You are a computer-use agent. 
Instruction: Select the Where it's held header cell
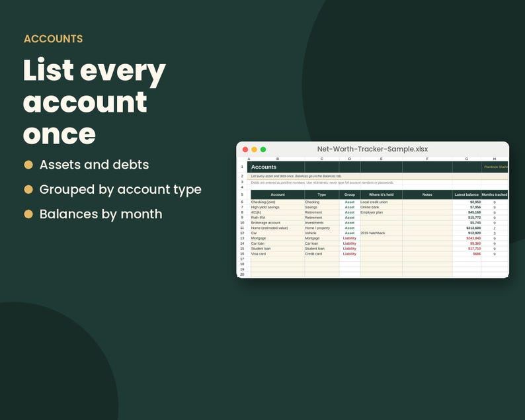pyautogui.click(x=381, y=194)
